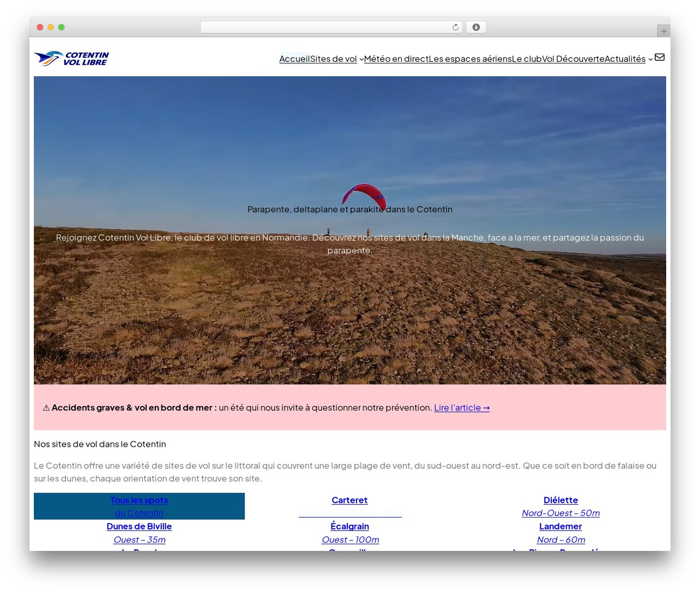700x593 pixels.
Task: Open the browser downloads button
Action: [476, 27]
